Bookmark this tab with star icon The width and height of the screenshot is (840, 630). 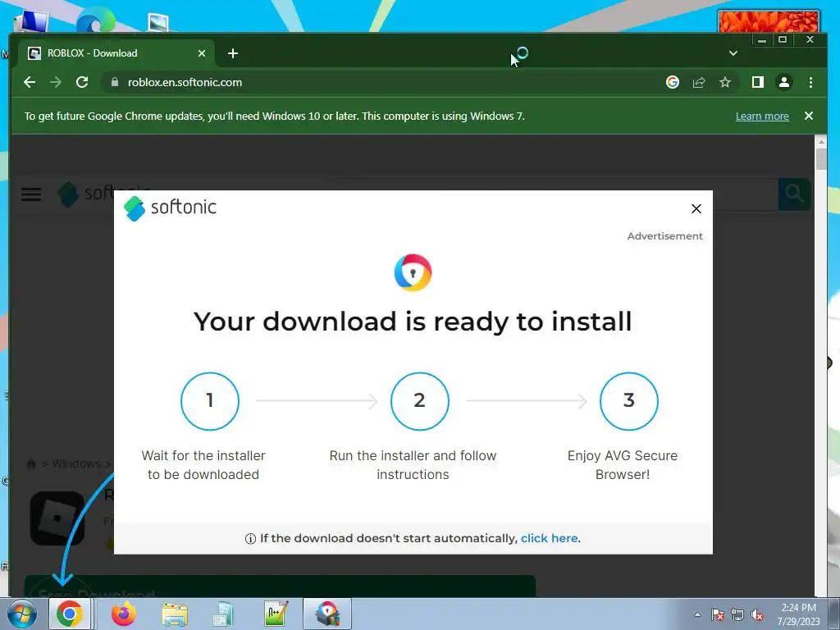click(725, 82)
